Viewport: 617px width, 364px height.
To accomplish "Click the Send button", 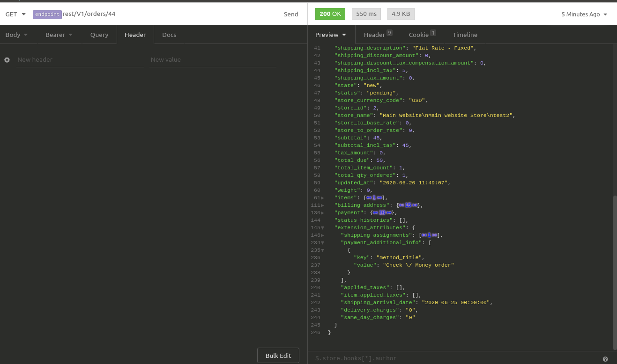I will click(x=291, y=14).
